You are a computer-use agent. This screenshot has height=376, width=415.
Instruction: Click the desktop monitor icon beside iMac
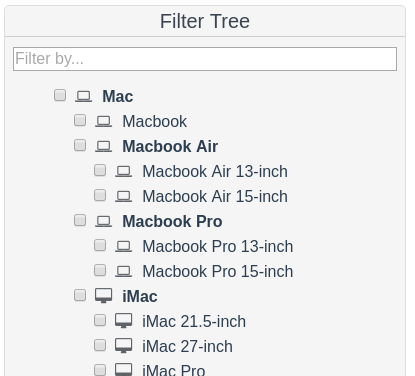coord(103,296)
